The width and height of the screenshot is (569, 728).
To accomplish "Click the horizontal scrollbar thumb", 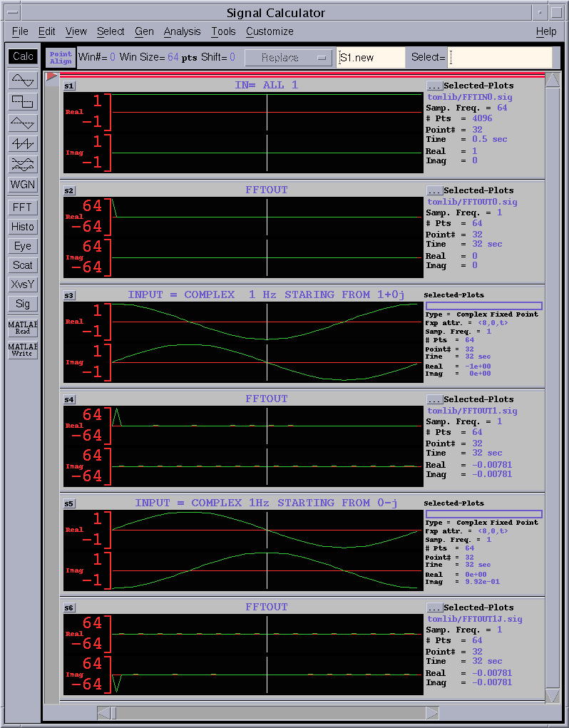I will coord(113,713).
